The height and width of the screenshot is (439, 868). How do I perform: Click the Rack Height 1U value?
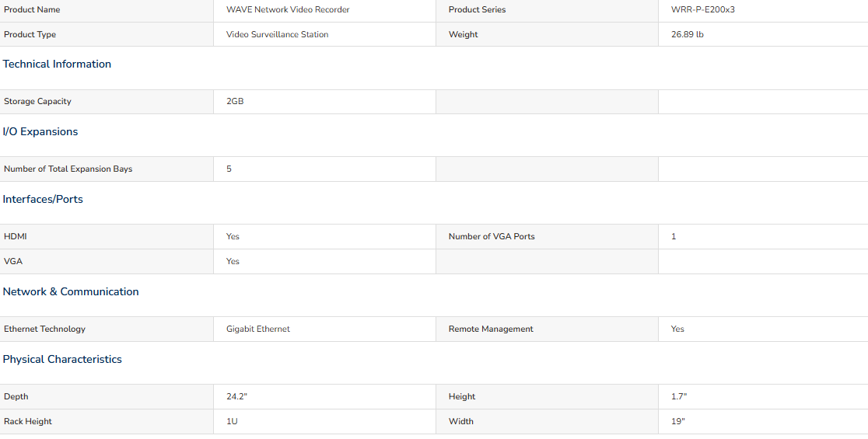232,421
